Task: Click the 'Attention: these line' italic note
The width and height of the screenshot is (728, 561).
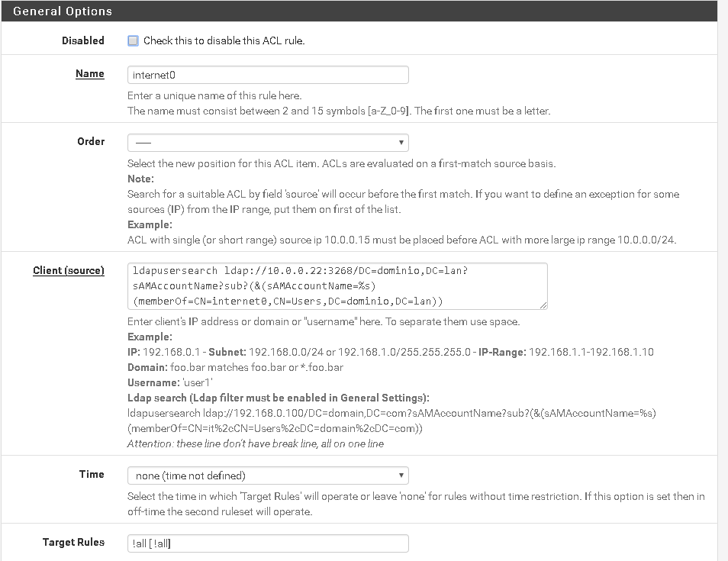Action: click(256, 443)
